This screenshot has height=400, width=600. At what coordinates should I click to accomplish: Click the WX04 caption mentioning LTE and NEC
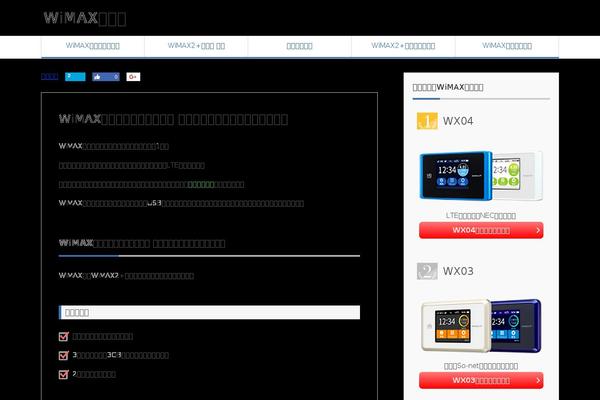point(481,216)
